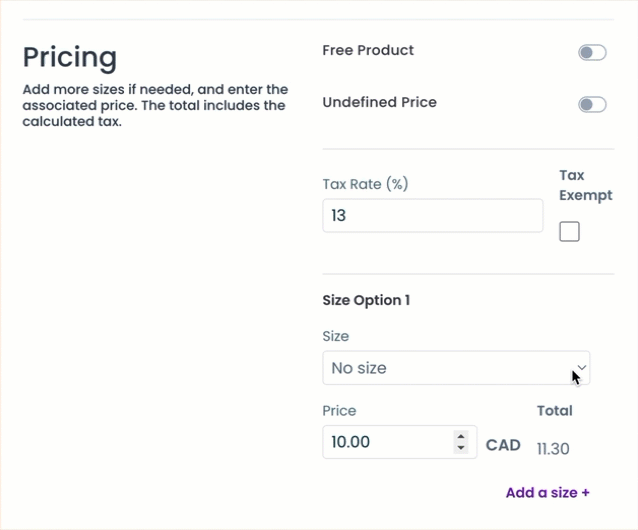Click the Total value 11.30

[553, 449]
